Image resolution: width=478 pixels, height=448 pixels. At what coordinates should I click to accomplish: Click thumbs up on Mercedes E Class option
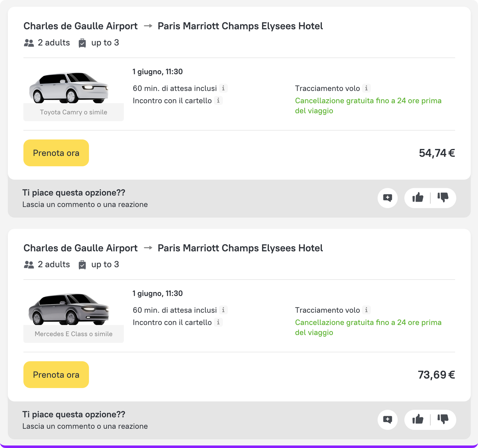418,420
